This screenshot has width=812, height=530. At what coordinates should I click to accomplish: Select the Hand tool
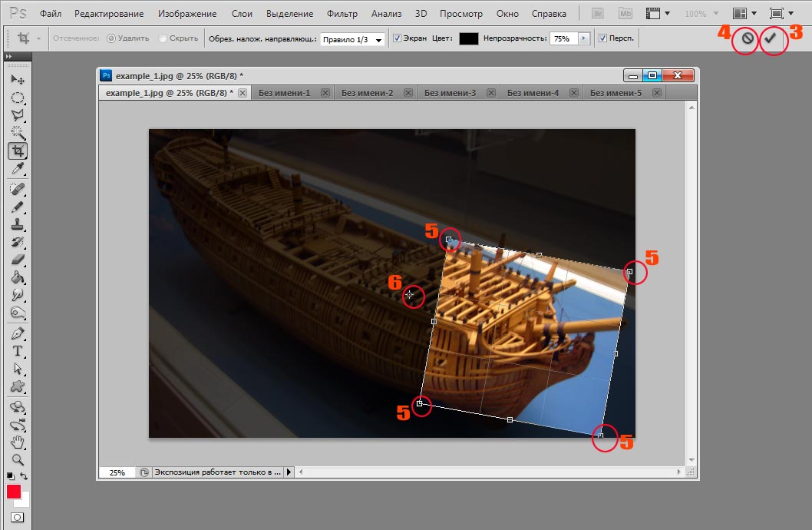(x=17, y=442)
